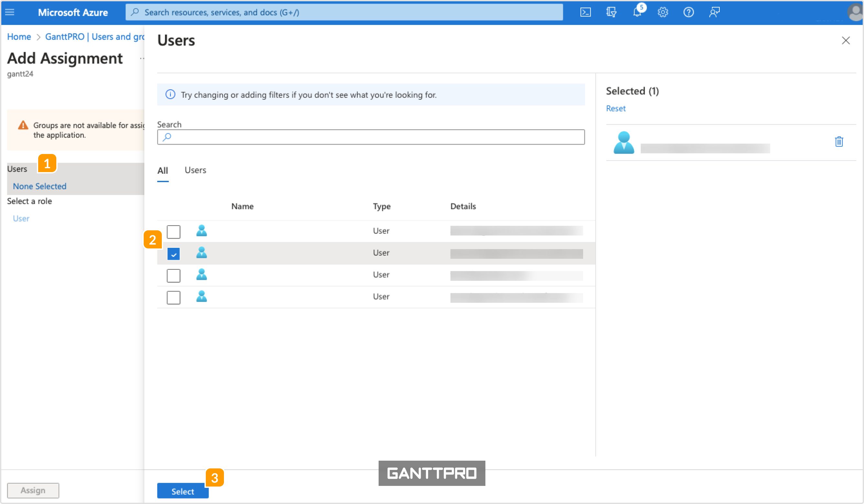
Task: Click Microsoft Azure logo text
Action: 73,12
